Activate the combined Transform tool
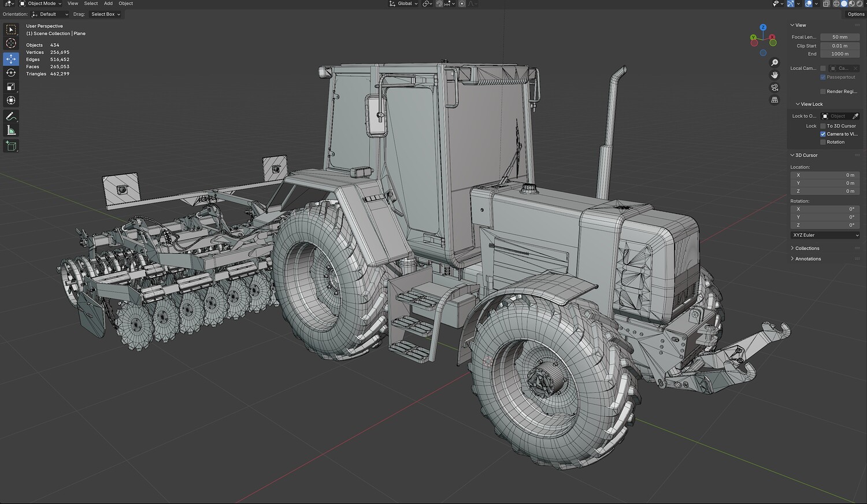 click(x=11, y=101)
